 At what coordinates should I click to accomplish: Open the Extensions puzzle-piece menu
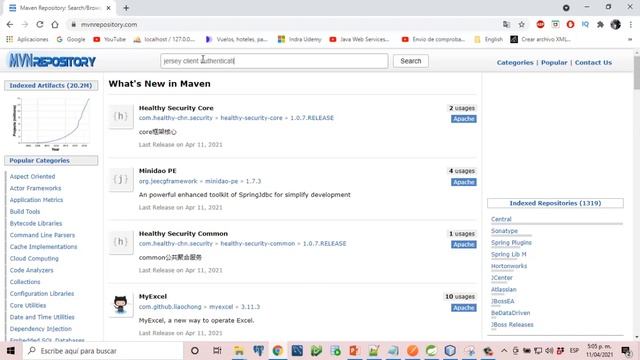[600, 24]
